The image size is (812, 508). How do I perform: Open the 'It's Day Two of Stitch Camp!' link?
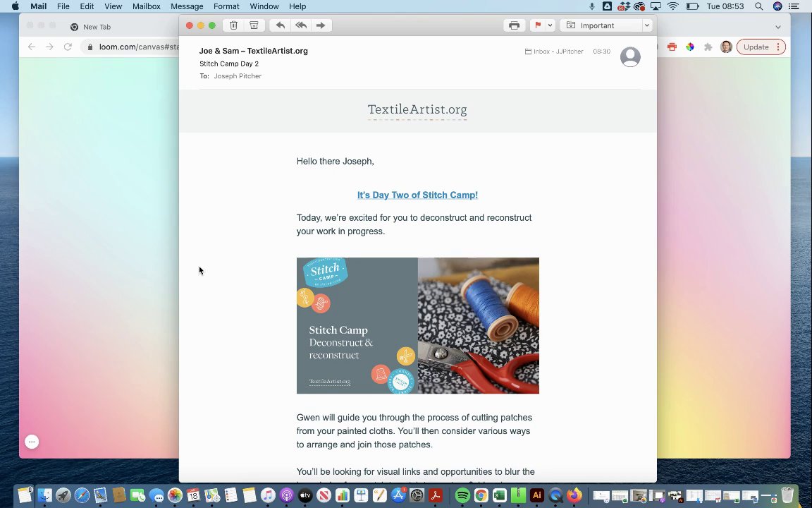tap(417, 195)
